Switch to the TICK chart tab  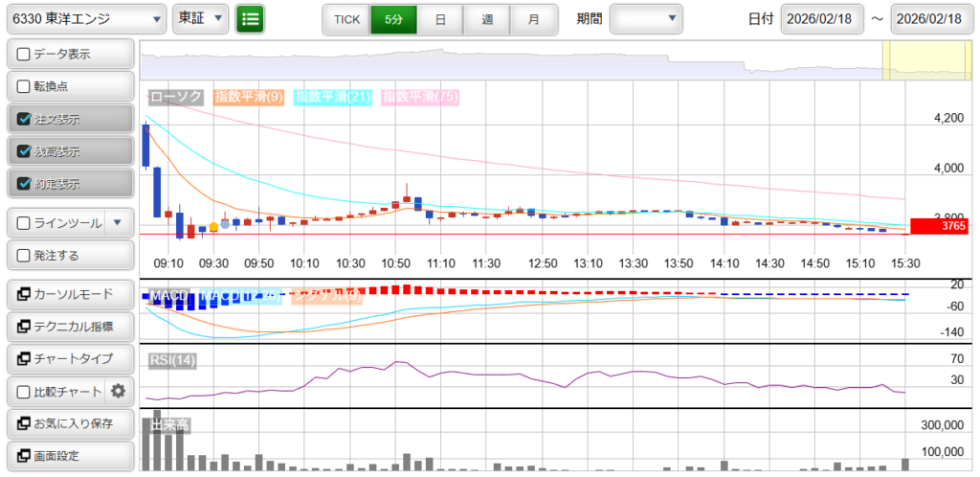346,19
